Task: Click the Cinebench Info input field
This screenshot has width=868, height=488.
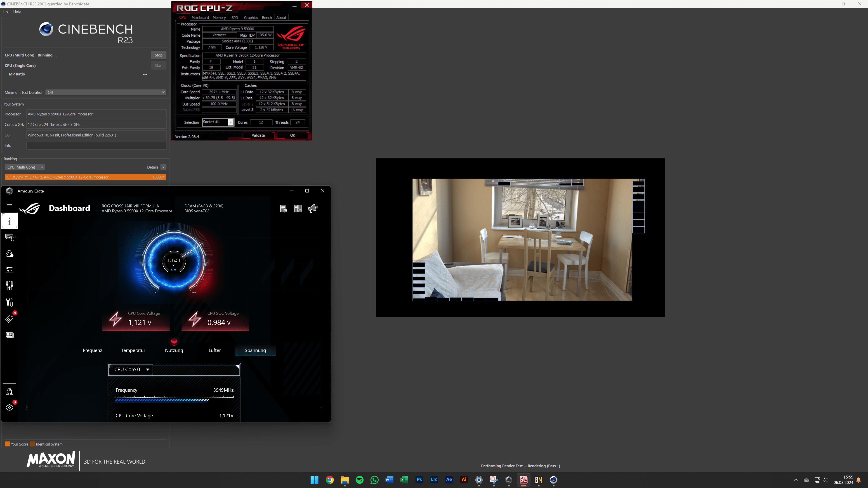Action: click(x=96, y=145)
